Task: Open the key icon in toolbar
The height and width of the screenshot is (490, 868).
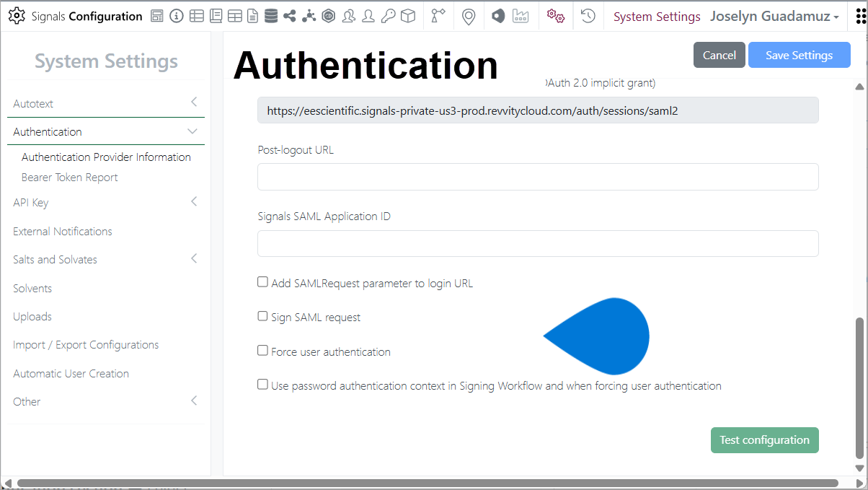Action: point(388,16)
